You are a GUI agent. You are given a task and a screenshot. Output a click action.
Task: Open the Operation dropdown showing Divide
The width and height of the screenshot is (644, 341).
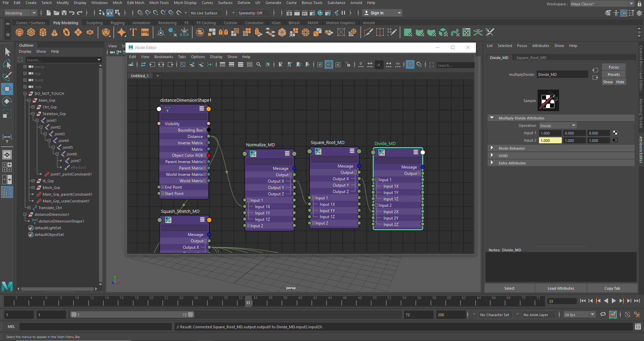coord(558,126)
